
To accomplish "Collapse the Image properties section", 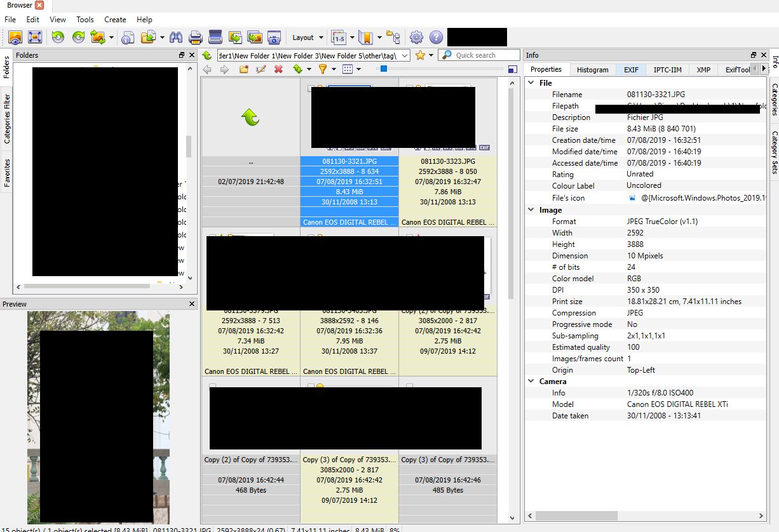I will click(x=531, y=210).
